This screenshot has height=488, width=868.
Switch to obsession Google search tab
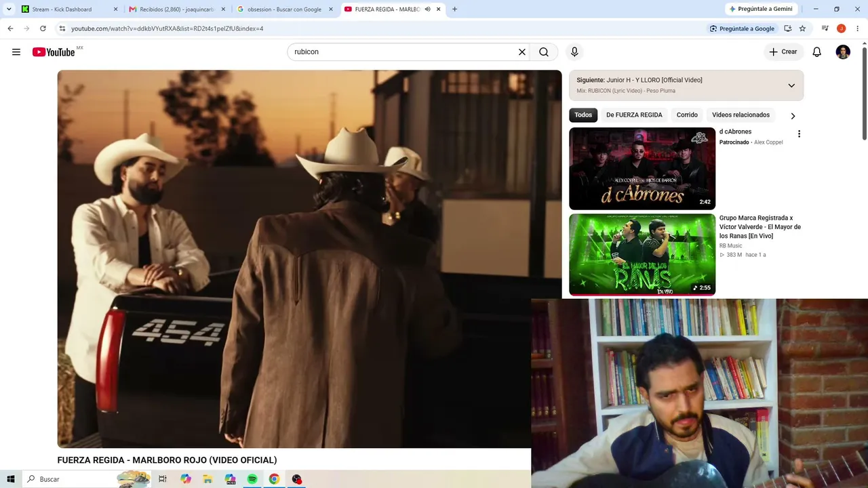[284, 9]
